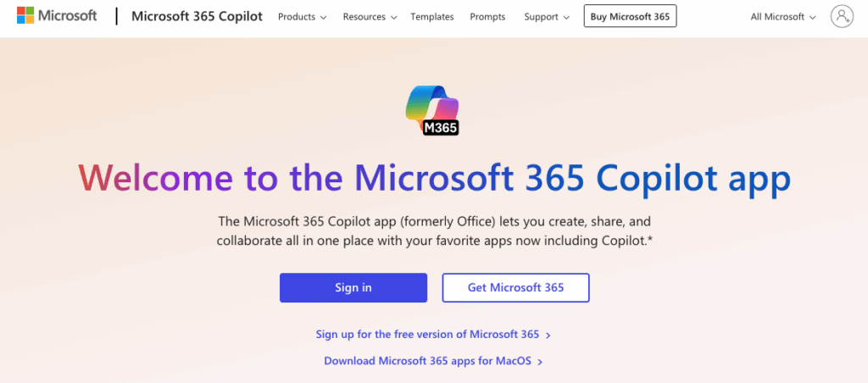Download Microsoft 365 apps for MacOS
This screenshot has height=383, width=868.
427,361
